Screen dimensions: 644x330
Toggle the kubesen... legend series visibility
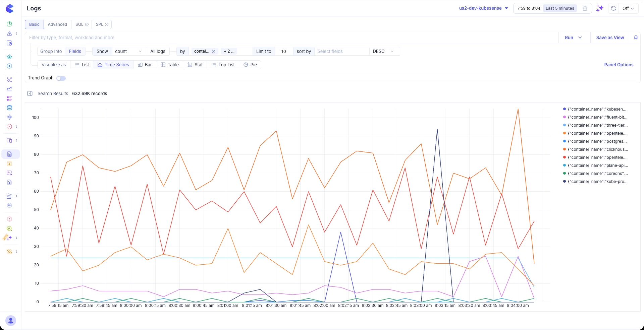point(595,109)
